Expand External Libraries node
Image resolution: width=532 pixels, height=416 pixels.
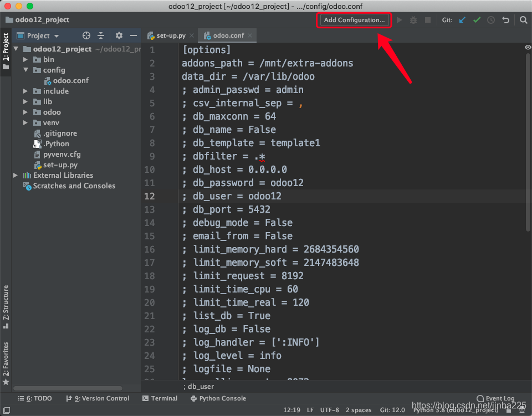[16, 175]
